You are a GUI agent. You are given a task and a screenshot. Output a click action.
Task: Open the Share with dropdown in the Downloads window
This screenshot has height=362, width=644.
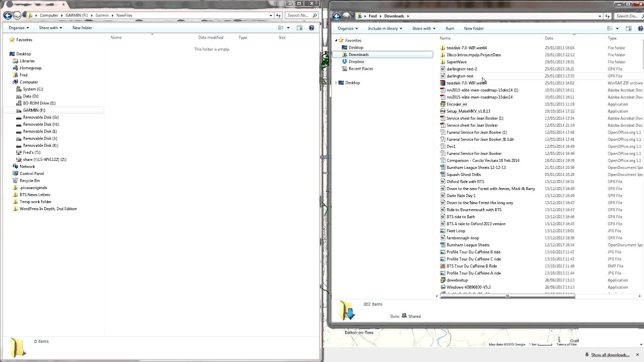[424, 28]
